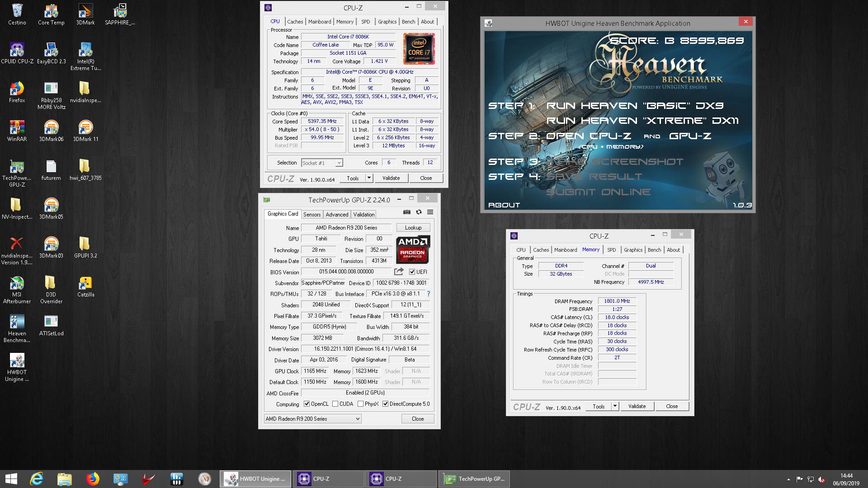Open the futurem text file icon
868x488 pixels.
click(51, 170)
